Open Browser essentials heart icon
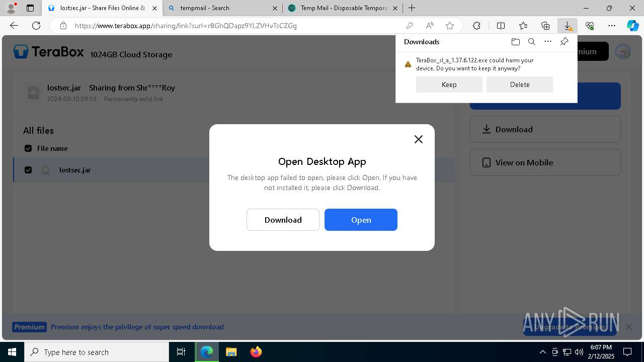 pyautogui.click(x=590, y=26)
